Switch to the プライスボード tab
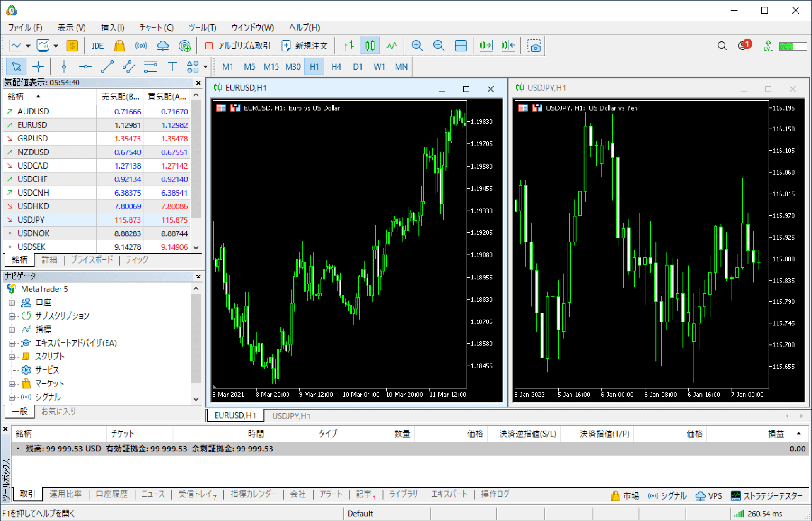 [x=92, y=260]
